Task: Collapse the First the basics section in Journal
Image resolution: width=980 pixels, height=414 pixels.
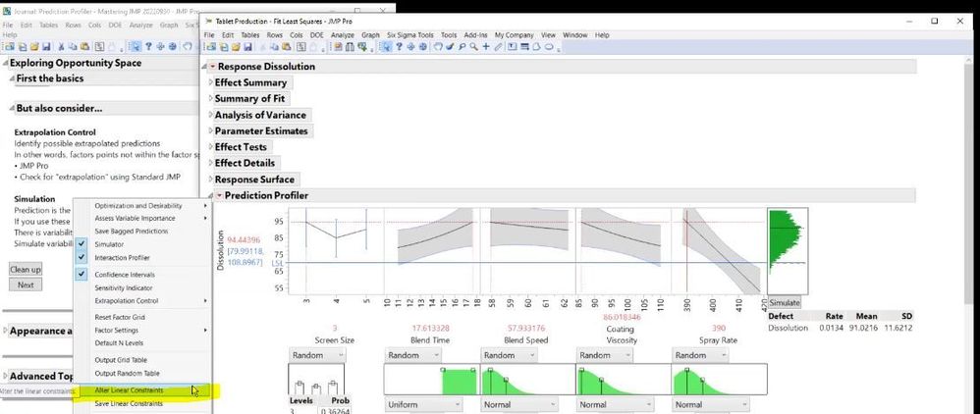Action: 12,78
